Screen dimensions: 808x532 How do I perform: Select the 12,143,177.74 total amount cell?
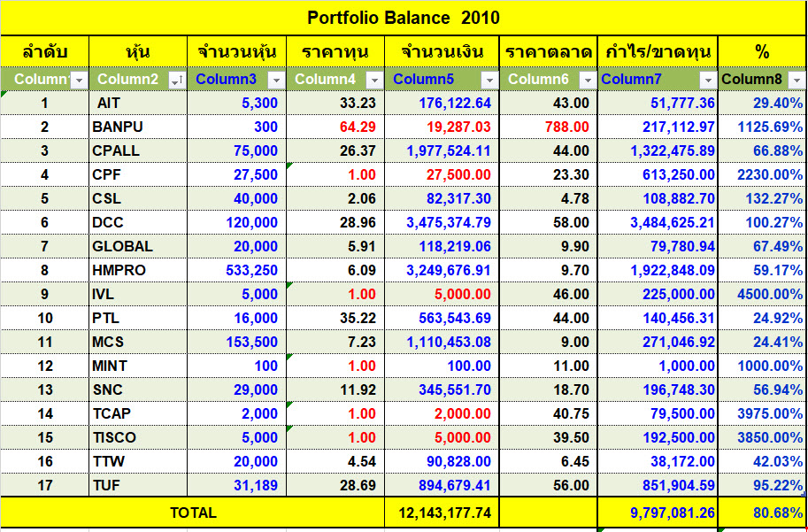(x=442, y=513)
